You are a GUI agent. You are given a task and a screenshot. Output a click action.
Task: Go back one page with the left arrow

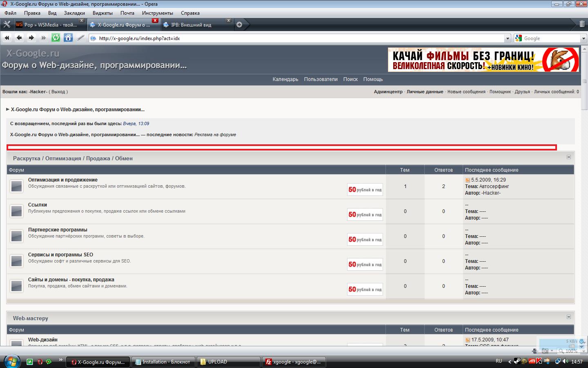19,38
